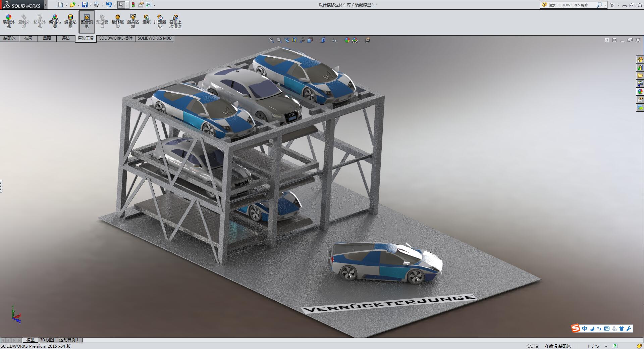This screenshot has width=644, height=349.
Task: Expand the Undo dropdown arrow
Action: click(115, 5)
